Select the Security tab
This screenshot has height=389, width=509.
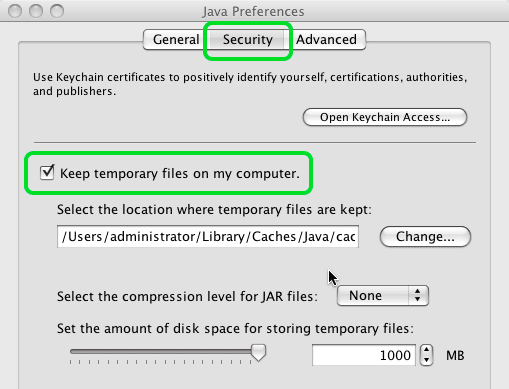click(x=248, y=40)
